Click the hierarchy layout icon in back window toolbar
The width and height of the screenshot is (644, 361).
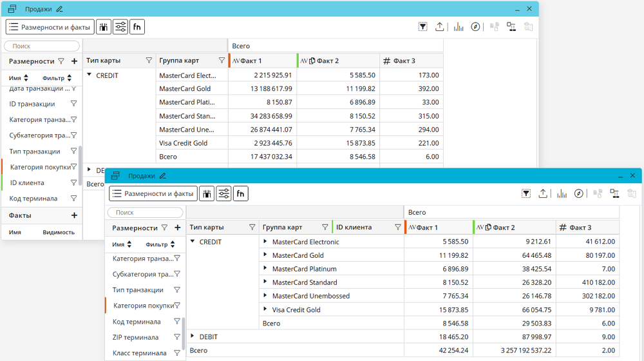click(511, 27)
